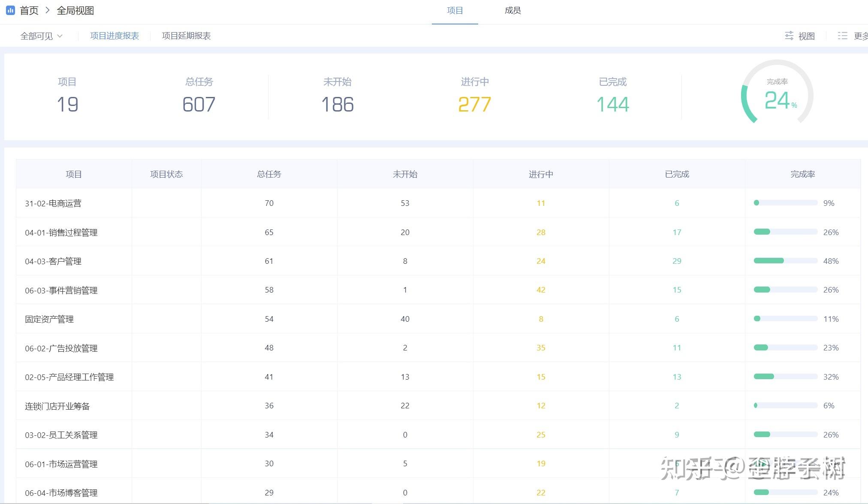Screen dimensions: 868x504
Task: Select the 固定资产管理 project name
Action: (x=49, y=319)
